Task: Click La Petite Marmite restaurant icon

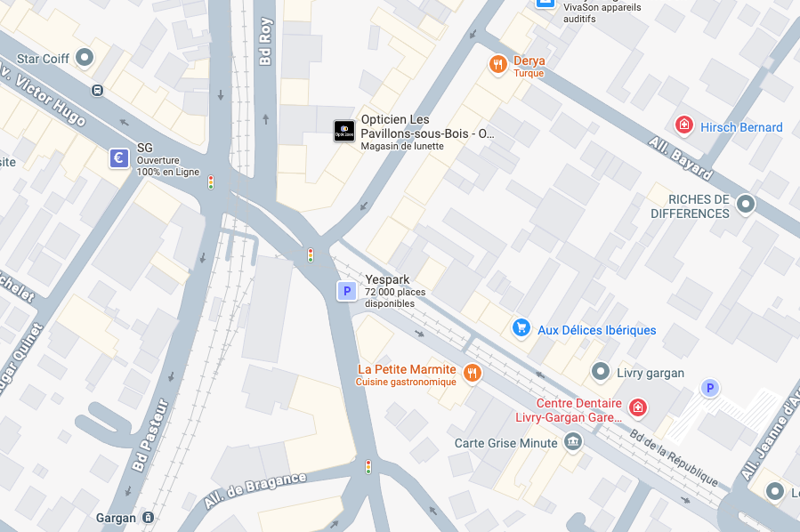Action: tap(473, 373)
